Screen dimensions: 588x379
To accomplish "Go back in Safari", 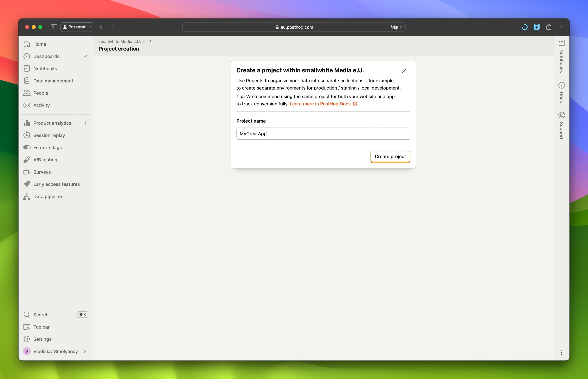I will pos(101,27).
